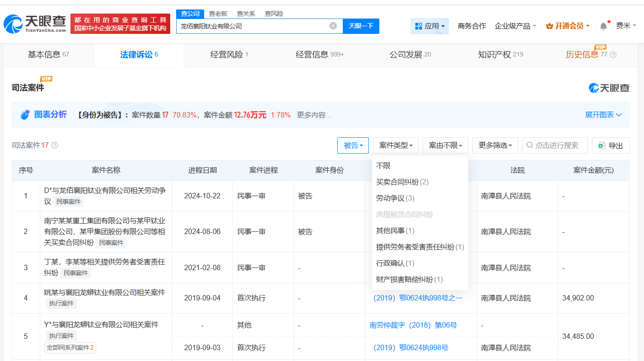Open the notification bell icon

pyautogui.click(x=603, y=26)
